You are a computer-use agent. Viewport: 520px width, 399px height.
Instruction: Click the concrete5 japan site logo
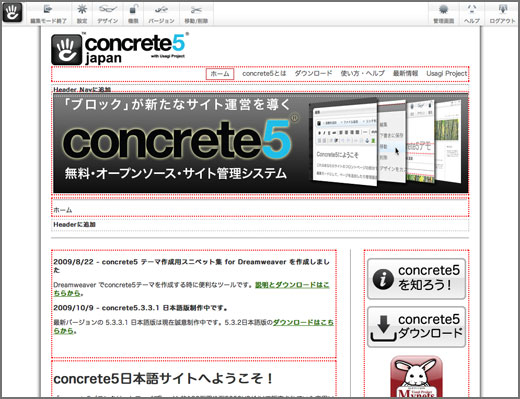point(120,49)
